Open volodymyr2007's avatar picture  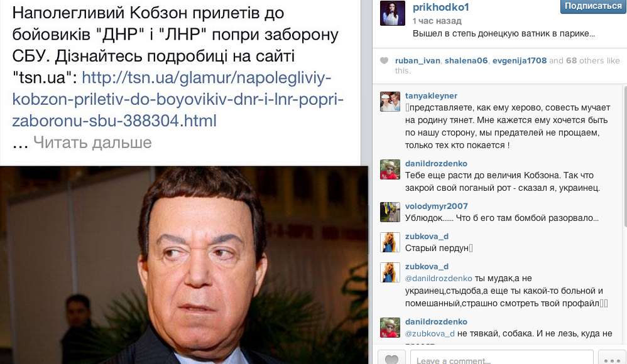tap(390, 212)
